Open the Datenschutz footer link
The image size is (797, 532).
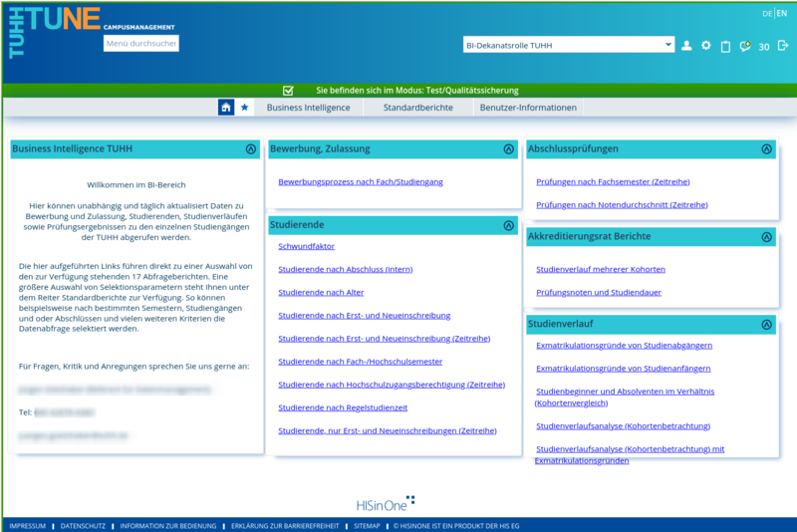point(83,526)
